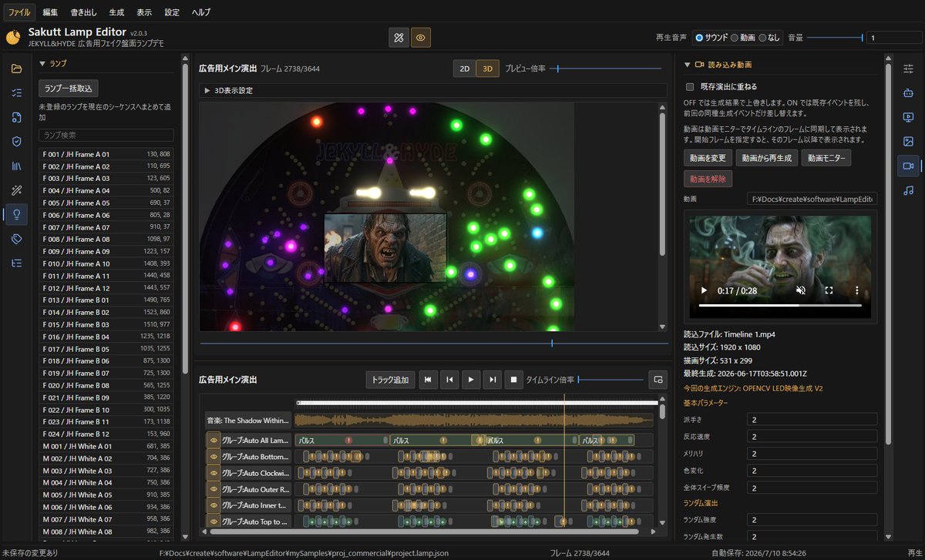Toggle visibility of Auto Clockwi... group track
The height and width of the screenshot is (560, 925).
214,473
